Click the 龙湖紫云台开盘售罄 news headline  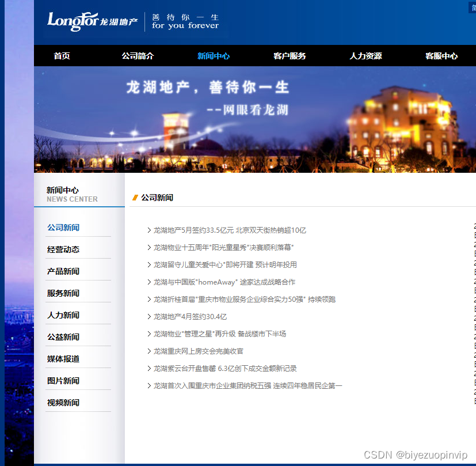click(224, 368)
